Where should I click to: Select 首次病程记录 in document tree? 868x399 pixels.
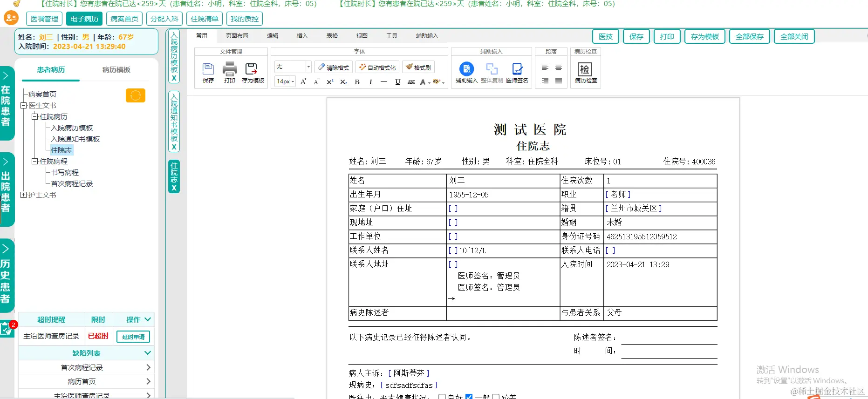coord(72,184)
